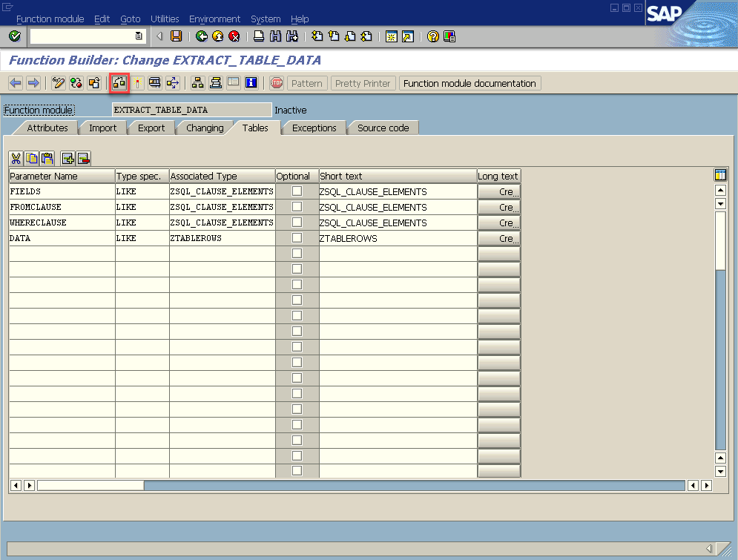Click Create long text button for WHERECLAUSE
This screenshot has width=738, height=560.
tap(499, 223)
